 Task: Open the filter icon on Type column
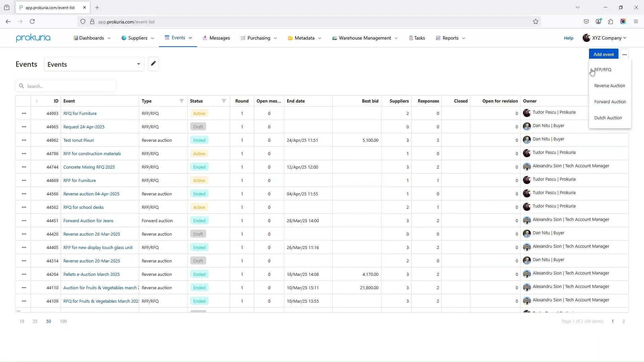pos(181,101)
